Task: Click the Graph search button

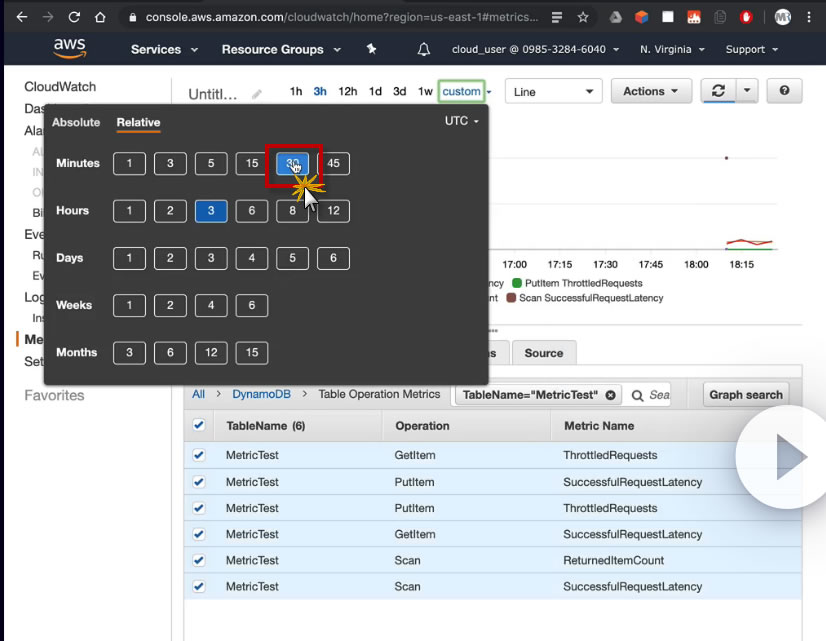Action: click(x=746, y=395)
